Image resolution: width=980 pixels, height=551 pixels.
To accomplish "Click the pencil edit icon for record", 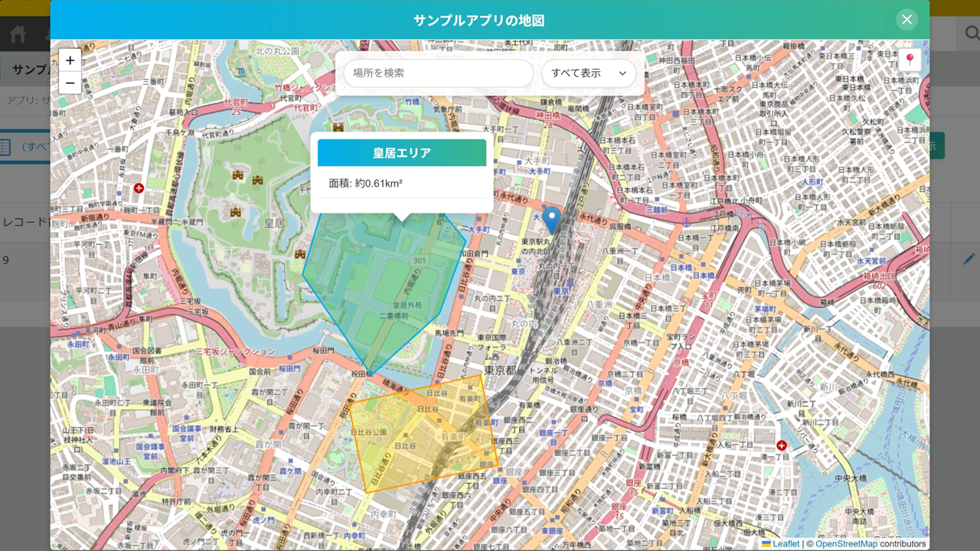I will [x=969, y=259].
